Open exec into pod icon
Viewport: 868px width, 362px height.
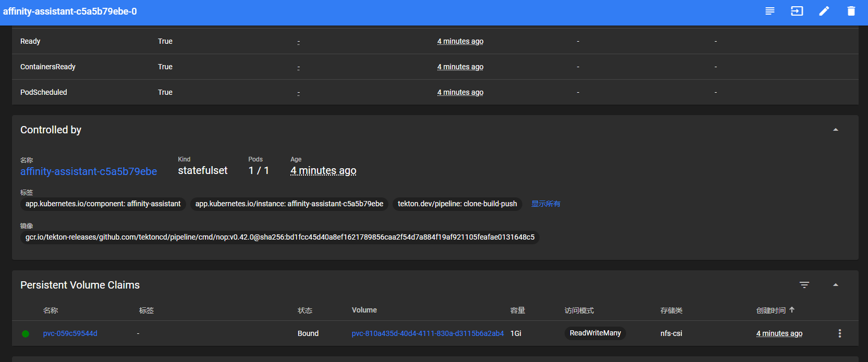797,11
